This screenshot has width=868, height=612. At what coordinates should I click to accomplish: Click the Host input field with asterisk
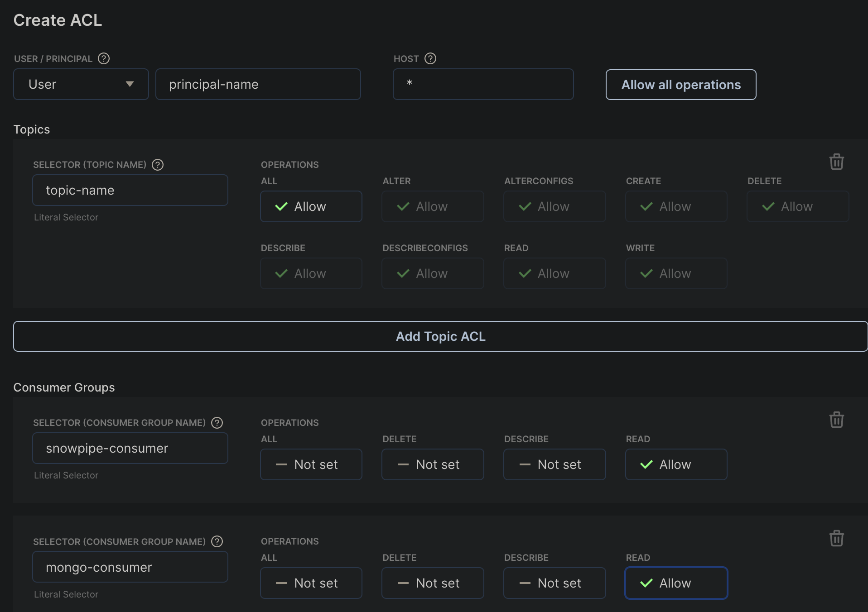[x=483, y=84]
